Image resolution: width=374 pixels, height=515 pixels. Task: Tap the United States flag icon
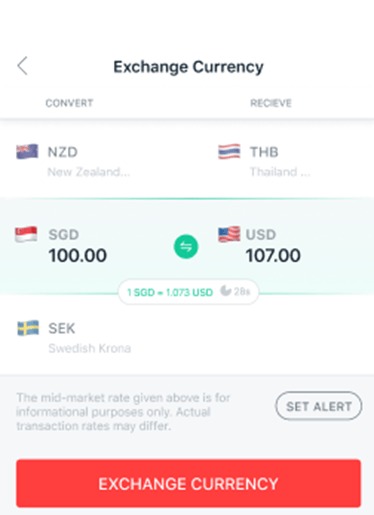(x=229, y=234)
